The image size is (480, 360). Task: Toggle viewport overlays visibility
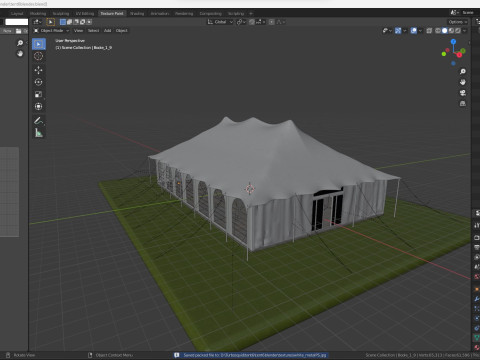(414, 31)
